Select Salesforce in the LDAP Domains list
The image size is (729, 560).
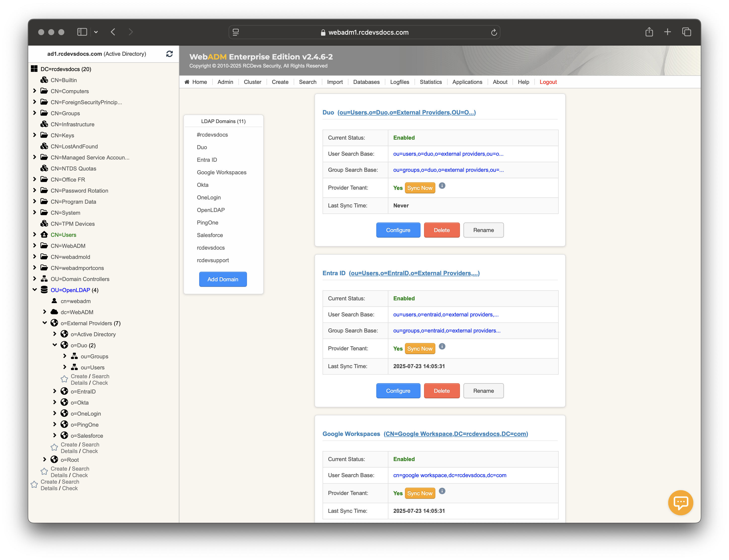point(210,235)
